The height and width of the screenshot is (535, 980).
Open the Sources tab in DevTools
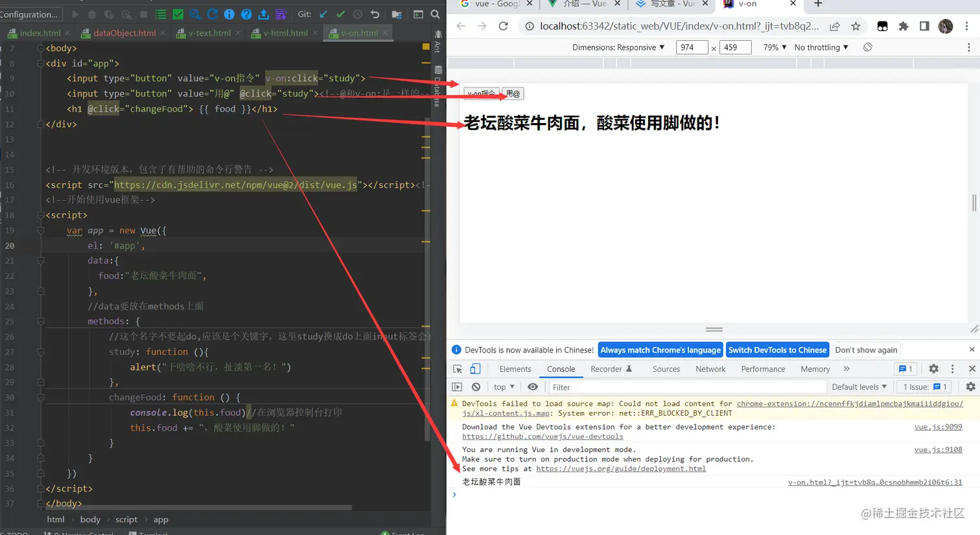[666, 369]
